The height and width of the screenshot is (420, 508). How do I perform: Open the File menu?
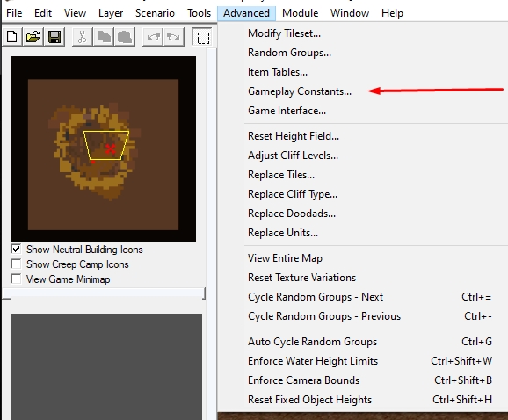14,13
